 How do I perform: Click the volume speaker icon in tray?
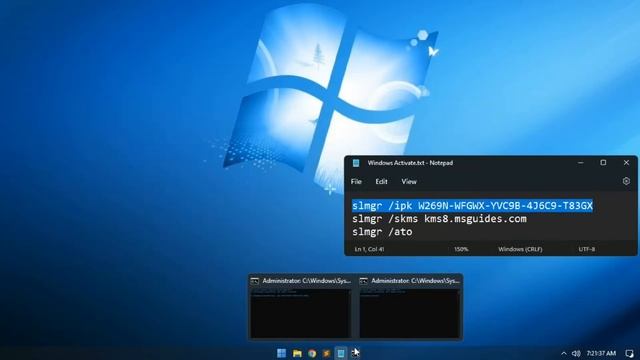(576, 353)
